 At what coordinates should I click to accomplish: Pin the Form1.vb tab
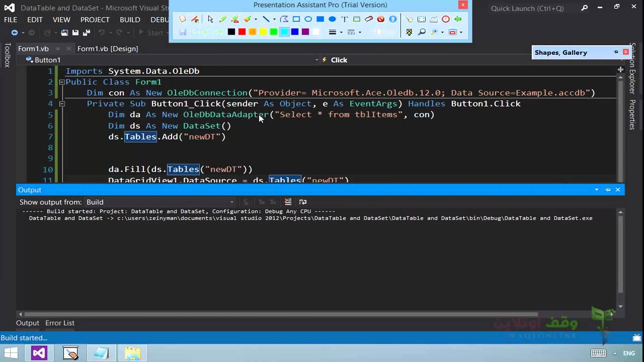pyautogui.click(x=57, y=49)
